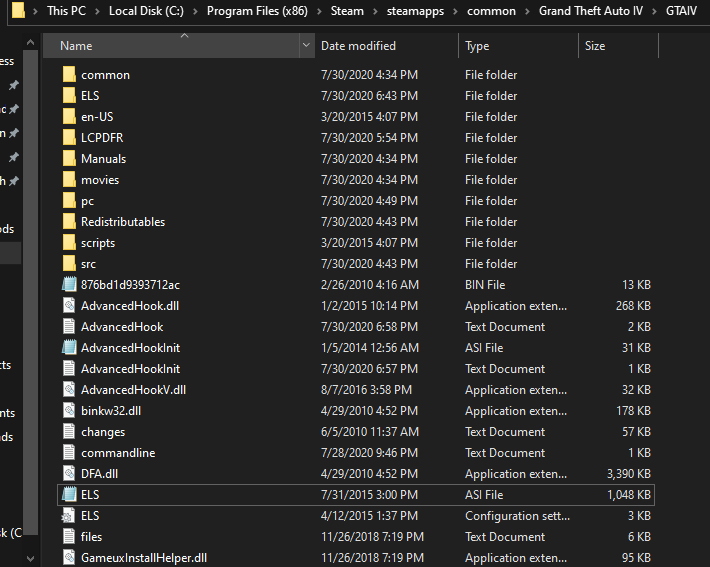
Task: Click the AdvancedHookV.dll file icon
Action: coord(69,389)
